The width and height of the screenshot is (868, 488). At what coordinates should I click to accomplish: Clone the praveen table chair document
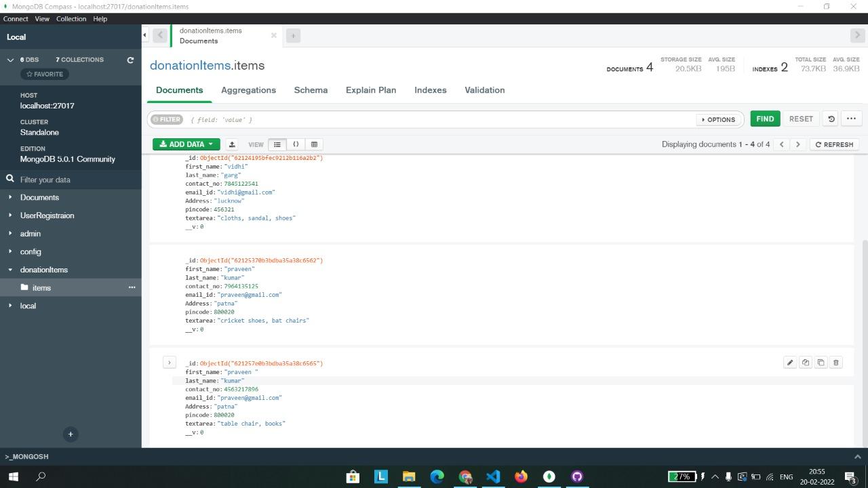(x=821, y=363)
